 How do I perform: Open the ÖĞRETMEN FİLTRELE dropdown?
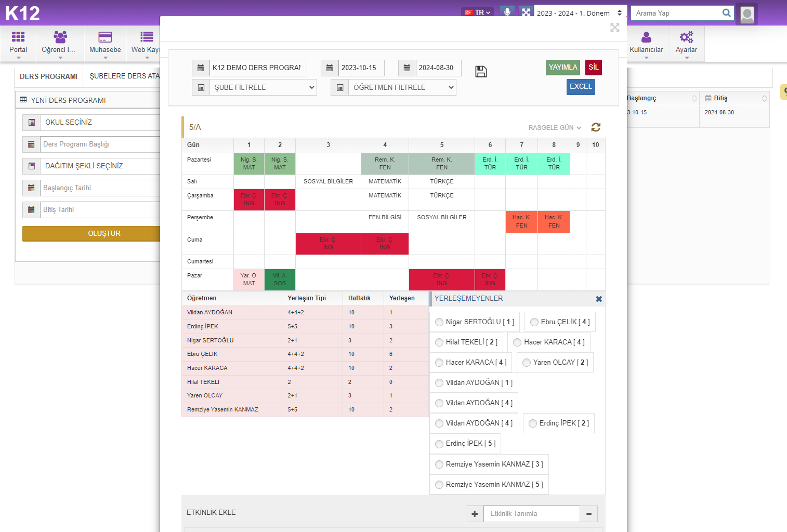[402, 87]
